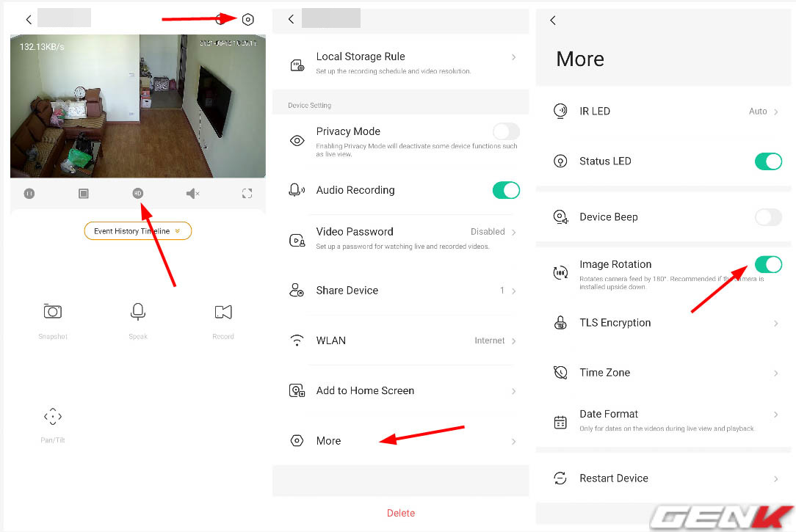The height and width of the screenshot is (532, 796).
Task: Select Restart Device option
Action: [x=665, y=478]
